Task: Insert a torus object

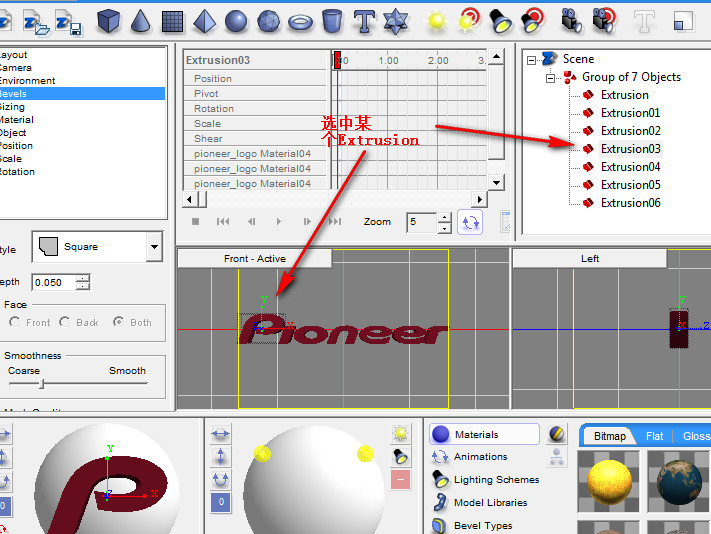Action: pos(300,22)
